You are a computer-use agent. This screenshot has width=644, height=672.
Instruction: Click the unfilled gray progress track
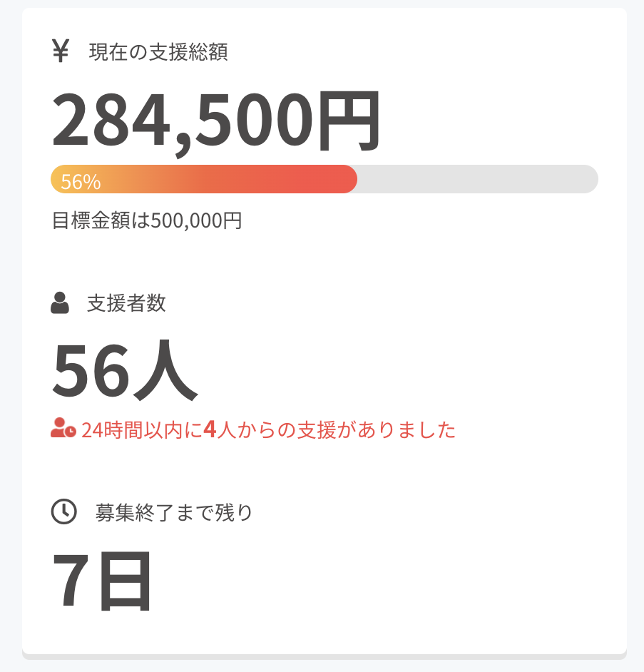[x=478, y=179]
